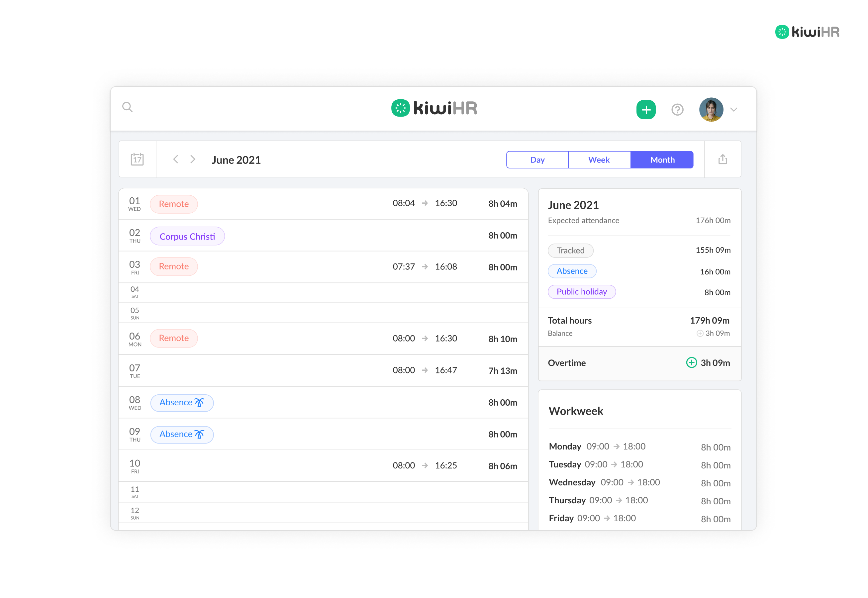This screenshot has height=598, width=868.
Task: Click the kiwiHR logo in header
Action: [x=434, y=108]
